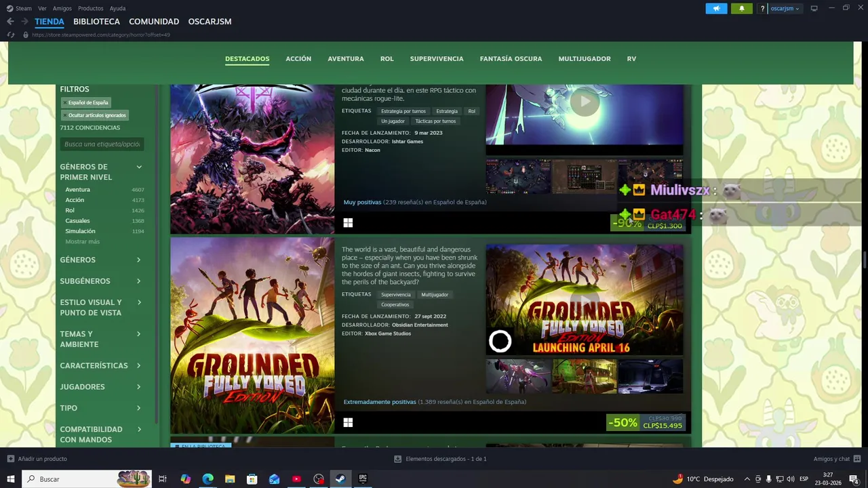This screenshot has width=868, height=488.
Task: Click Mostrar más under genres list
Action: pyautogui.click(x=82, y=241)
